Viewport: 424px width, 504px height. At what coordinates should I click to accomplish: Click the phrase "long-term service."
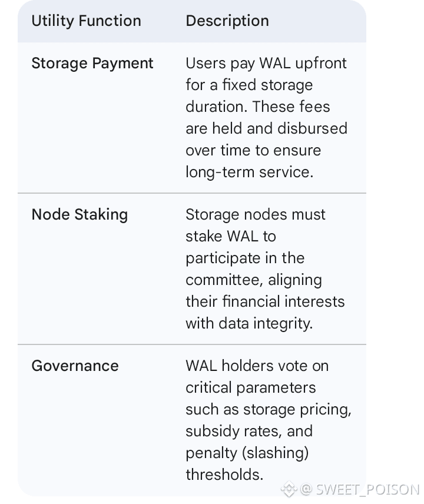click(x=248, y=172)
